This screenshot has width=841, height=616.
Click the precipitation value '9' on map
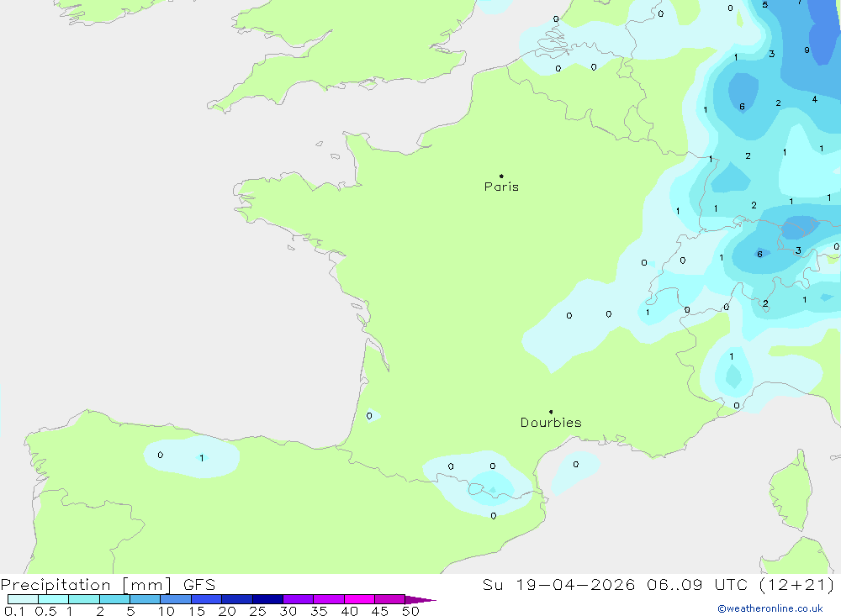tap(807, 50)
